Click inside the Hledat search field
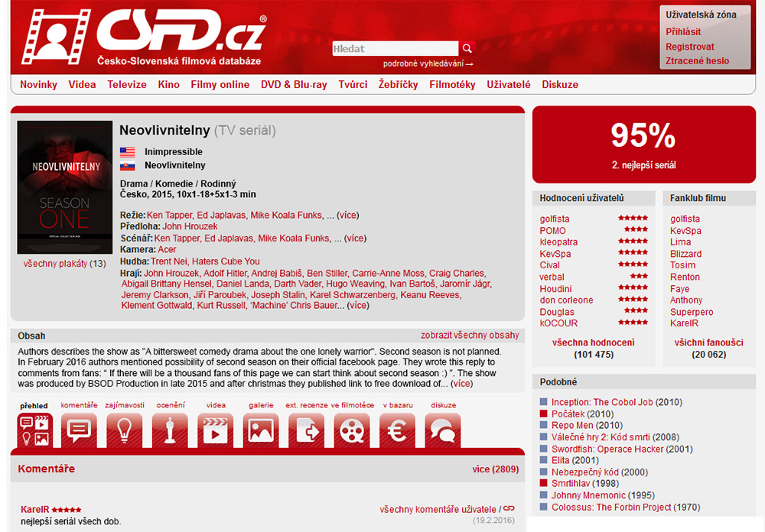The image size is (765, 532). click(396, 48)
